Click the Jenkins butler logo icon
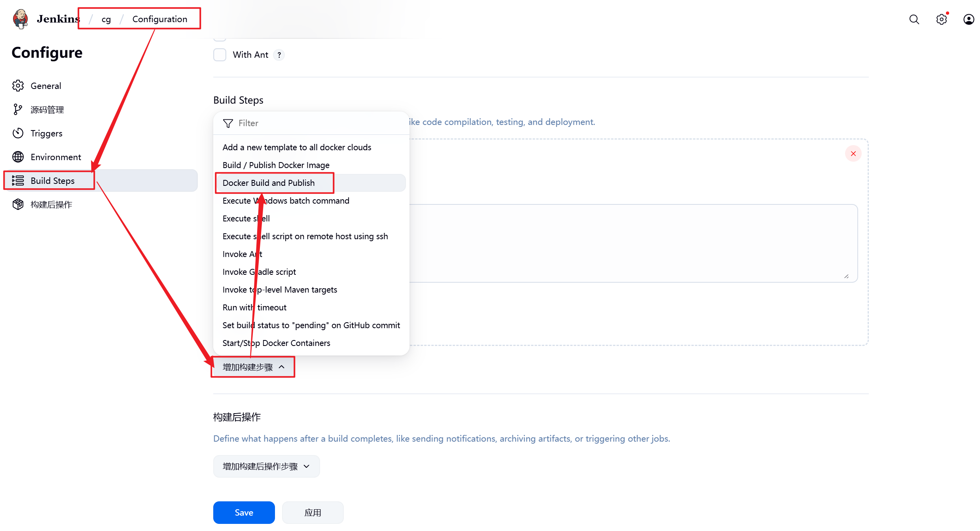Viewport: 980px width, 531px height. coord(20,19)
